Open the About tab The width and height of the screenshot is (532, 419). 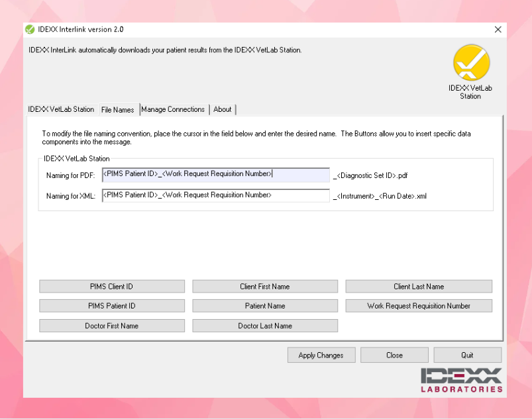[222, 109]
